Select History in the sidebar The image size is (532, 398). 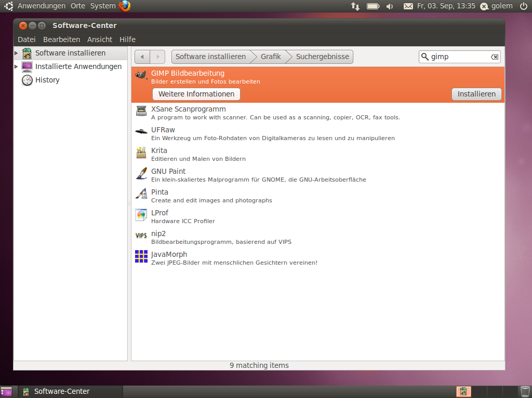(47, 80)
